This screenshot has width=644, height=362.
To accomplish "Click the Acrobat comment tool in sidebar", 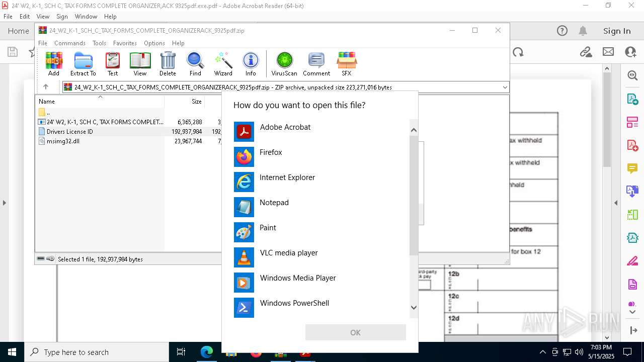I will click(632, 168).
